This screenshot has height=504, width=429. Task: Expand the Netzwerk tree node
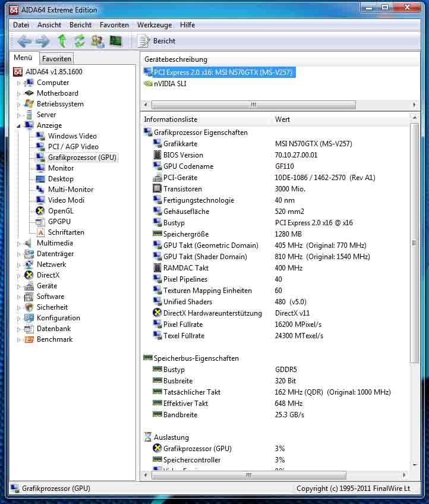click(18, 264)
